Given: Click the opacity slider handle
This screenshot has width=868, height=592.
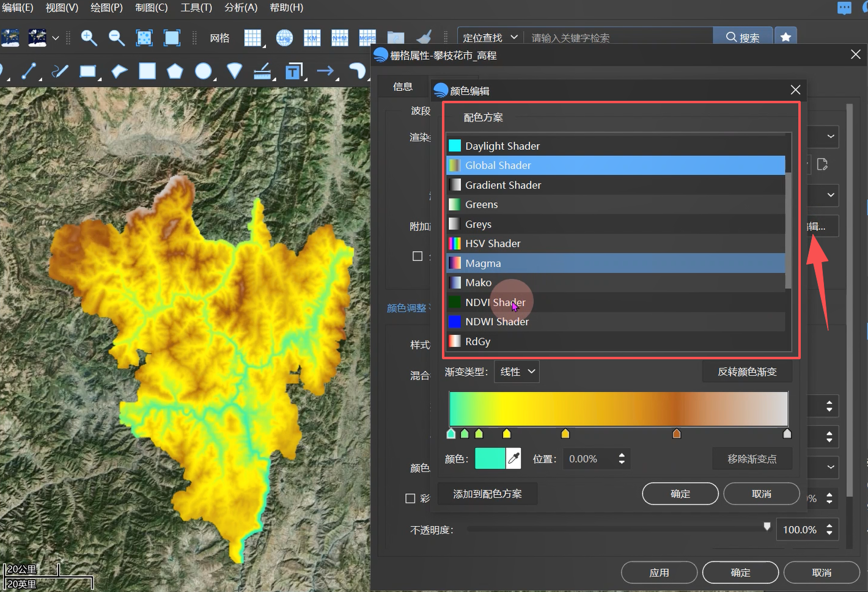Looking at the screenshot, I should [767, 527].
